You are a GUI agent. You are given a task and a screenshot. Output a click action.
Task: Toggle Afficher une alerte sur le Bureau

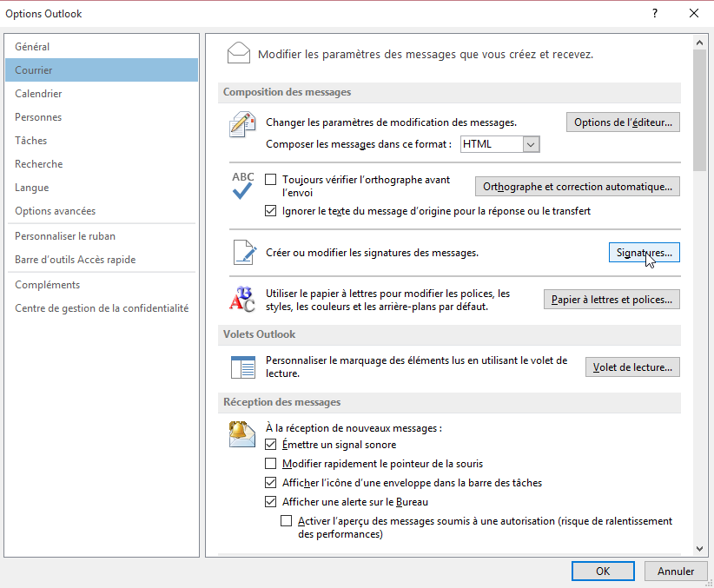tap(270, 501)
